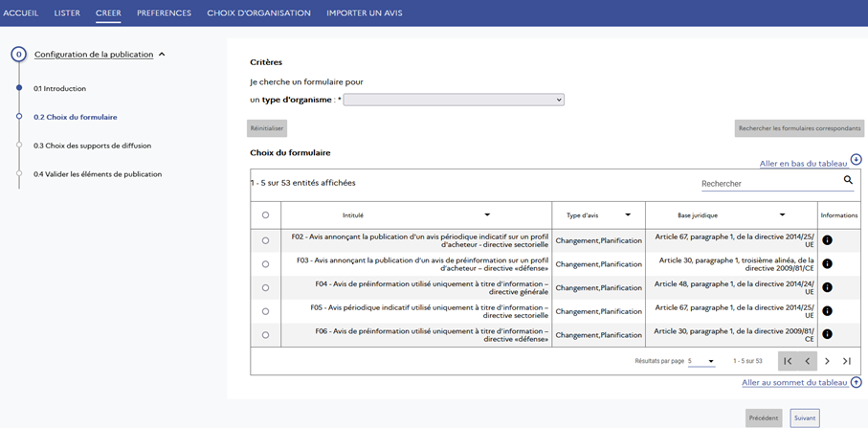Click the F06 form title text
868x428 pixels.
coord(432,334)
